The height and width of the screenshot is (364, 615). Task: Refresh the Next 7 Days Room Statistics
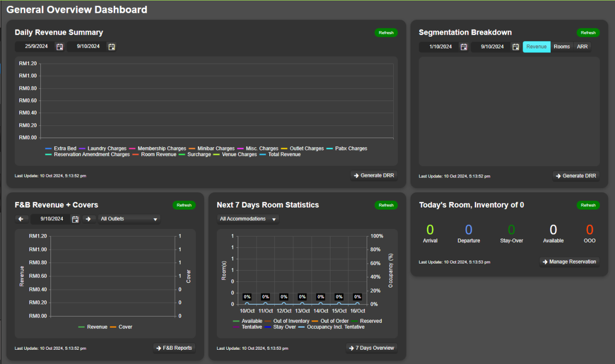(x=386, y=205)
